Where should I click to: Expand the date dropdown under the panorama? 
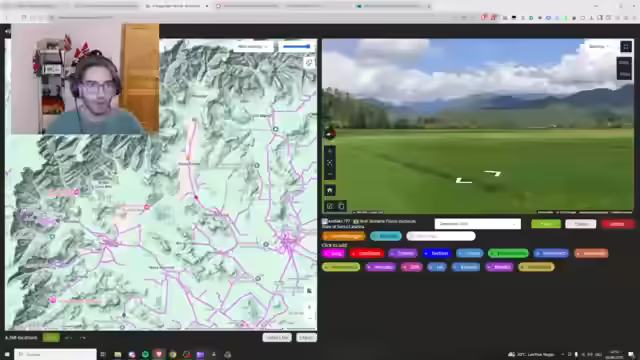point(478,224)
